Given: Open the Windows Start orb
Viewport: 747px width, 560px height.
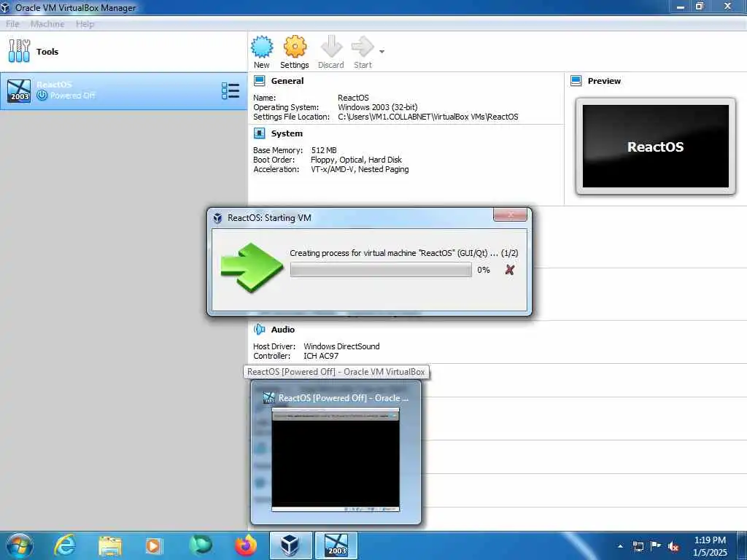Looking at the screenshot, I should click(19, 545).
